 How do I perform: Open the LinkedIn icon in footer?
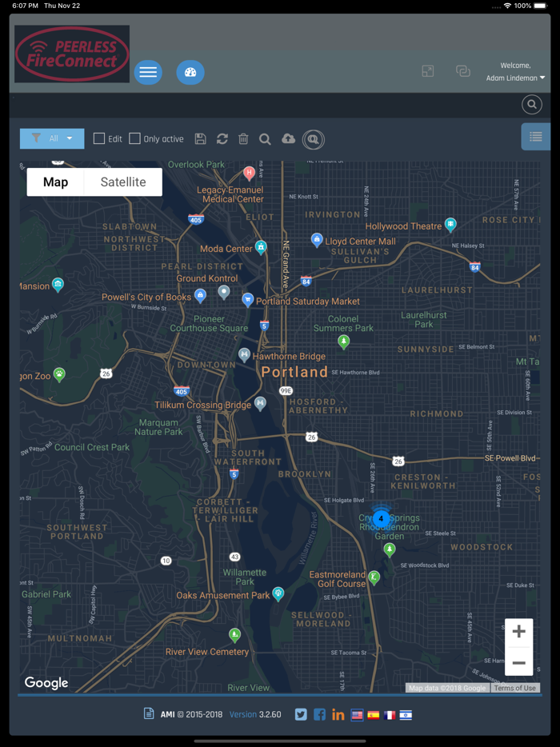(338, 714)
